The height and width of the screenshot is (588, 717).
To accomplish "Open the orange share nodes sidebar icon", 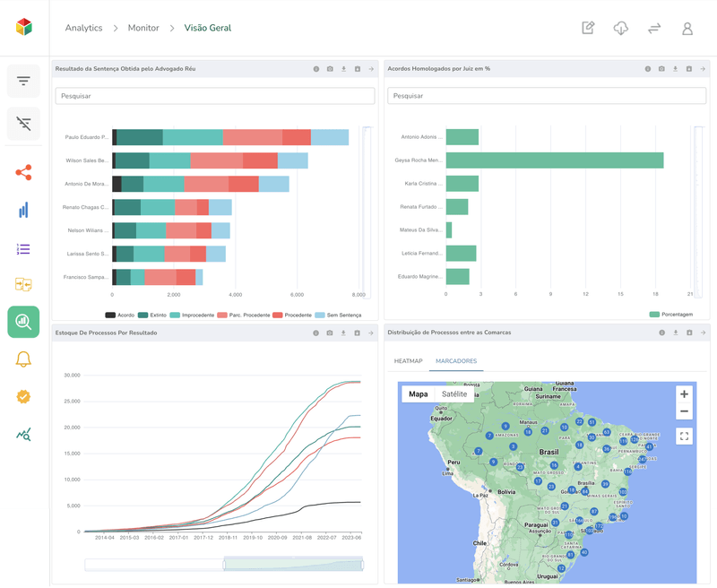I will click(x=23, y=172).
